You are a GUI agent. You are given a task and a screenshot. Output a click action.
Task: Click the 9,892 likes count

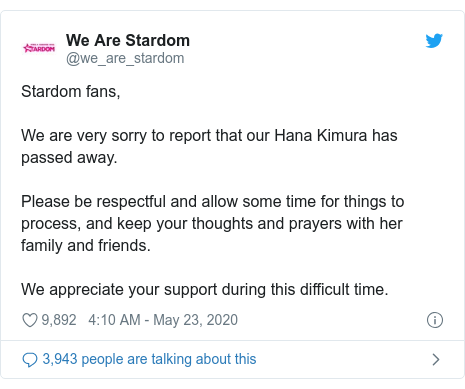[x=59, y=320]
